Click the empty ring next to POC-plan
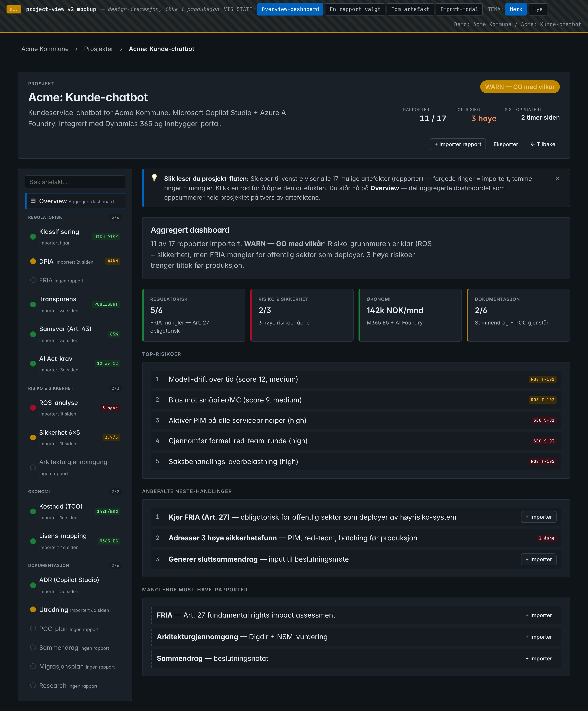This screenshot has height=711, width=588. tap(33, 628)
